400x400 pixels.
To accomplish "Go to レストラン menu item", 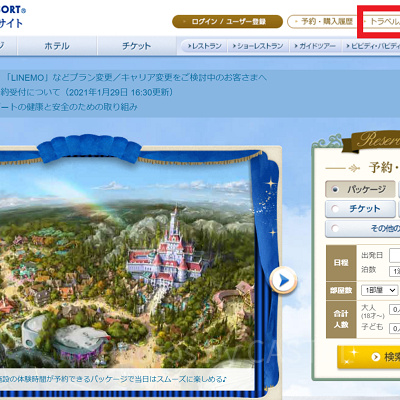I will point(204,46).
